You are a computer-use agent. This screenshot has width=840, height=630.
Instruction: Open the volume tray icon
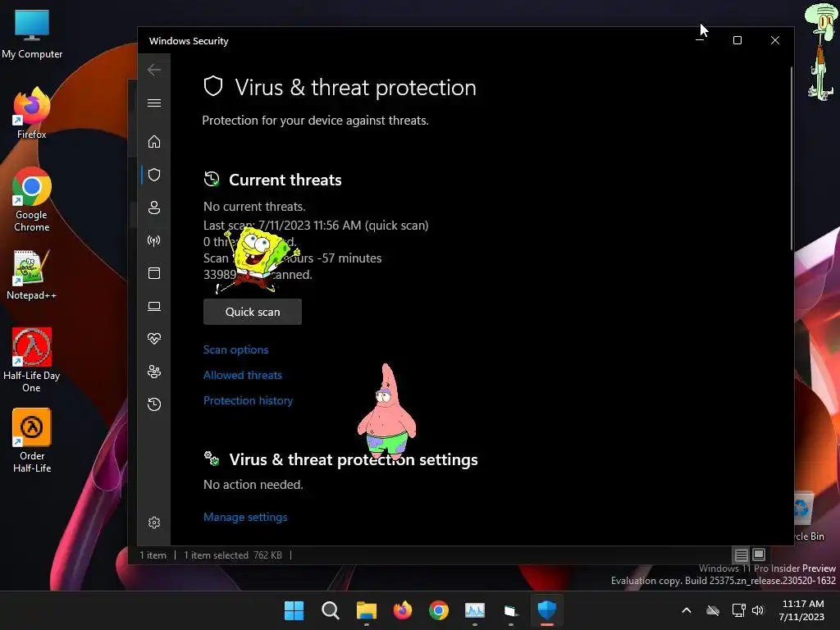pos(758,610)
